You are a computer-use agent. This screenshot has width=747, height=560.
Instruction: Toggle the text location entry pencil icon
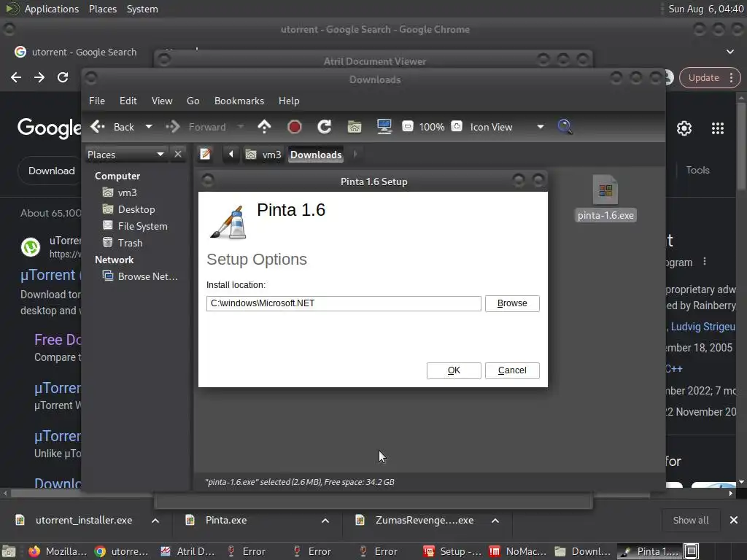tap(205, 155)
